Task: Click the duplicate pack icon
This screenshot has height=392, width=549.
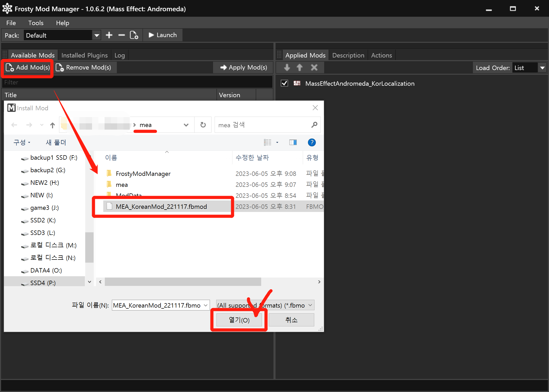Action: tap(134, 35)
